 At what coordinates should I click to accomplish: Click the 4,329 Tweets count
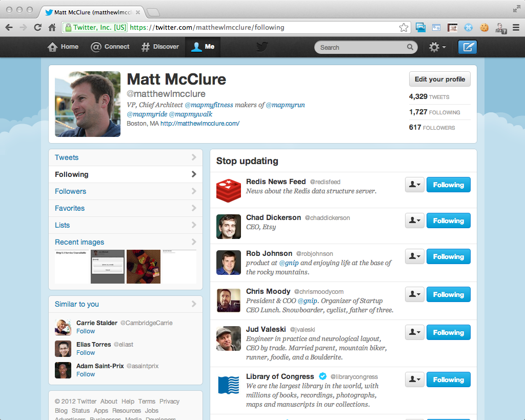429,97
